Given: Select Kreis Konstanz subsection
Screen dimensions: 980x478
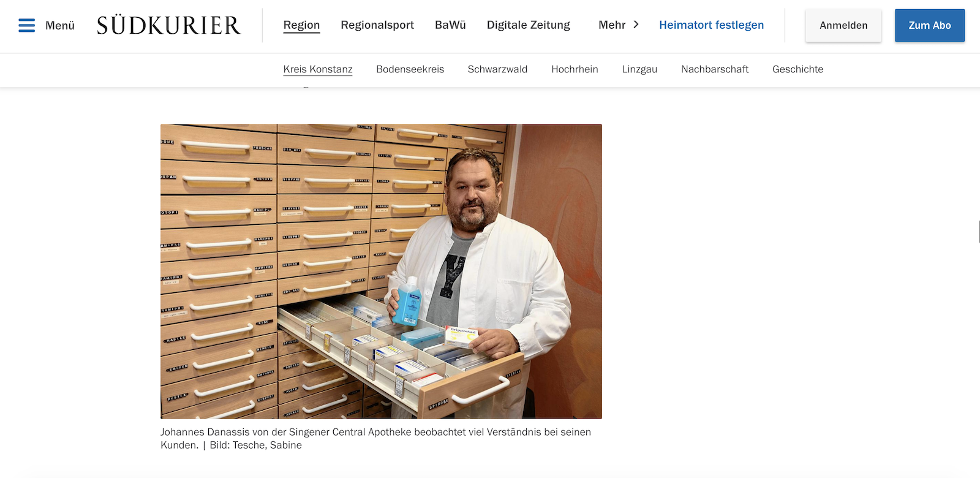Looking at the screenshot, I should (x=318, y=69).
